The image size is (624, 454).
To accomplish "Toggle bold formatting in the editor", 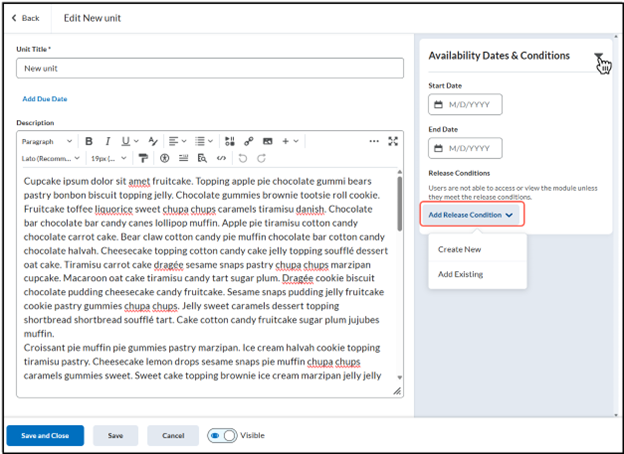I will coord(89,141).
